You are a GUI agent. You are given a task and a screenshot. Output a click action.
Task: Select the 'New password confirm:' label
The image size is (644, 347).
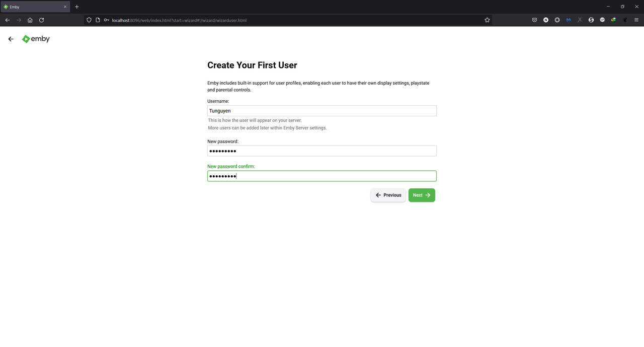[x=231, y=167]
